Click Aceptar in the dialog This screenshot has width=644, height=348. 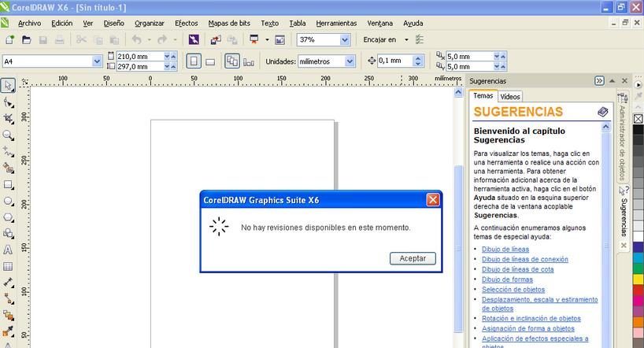[x=413, y=258]
